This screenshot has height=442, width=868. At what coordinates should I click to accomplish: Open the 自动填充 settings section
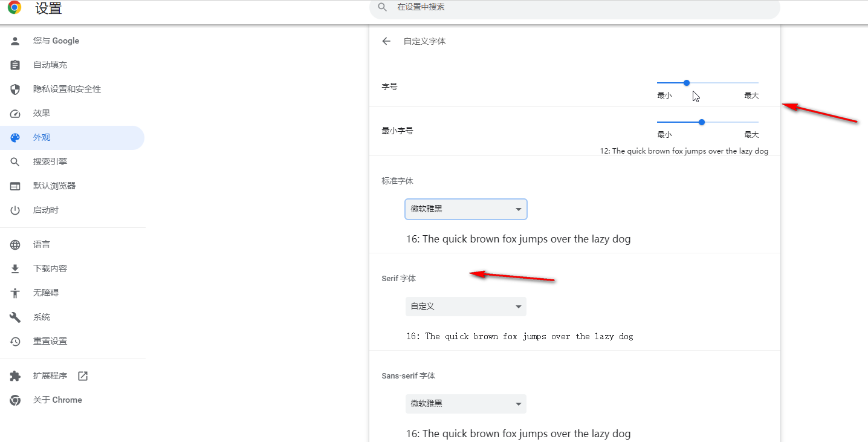pos(73,65)
